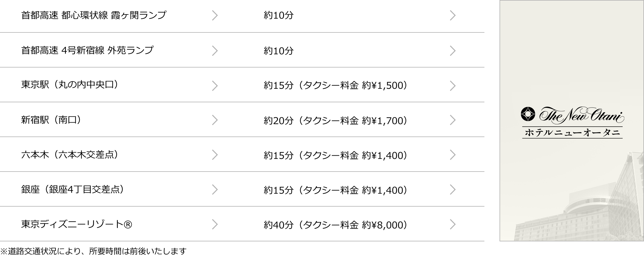
Task: Click the ホテルニューオータニ banner image
Action: [572, 121]
